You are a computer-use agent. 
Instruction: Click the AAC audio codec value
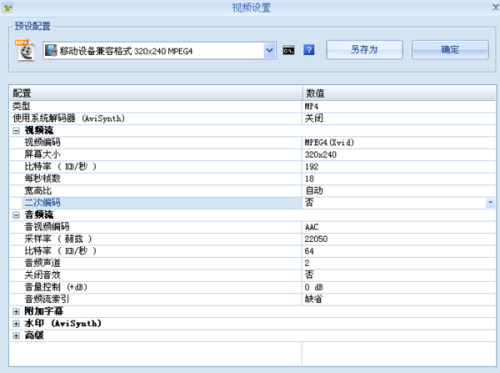(x=312, y=227)
